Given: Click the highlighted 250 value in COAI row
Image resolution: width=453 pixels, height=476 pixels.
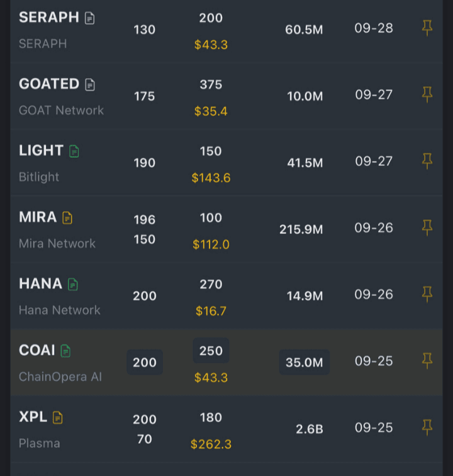Looking at the screenshot, I should coord(211,351).
